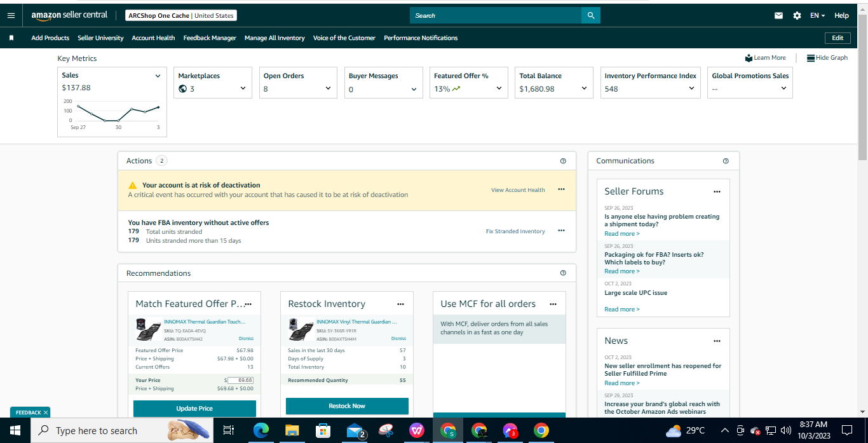Click the Update Price button
868x443 pixels.
[194, 409]
